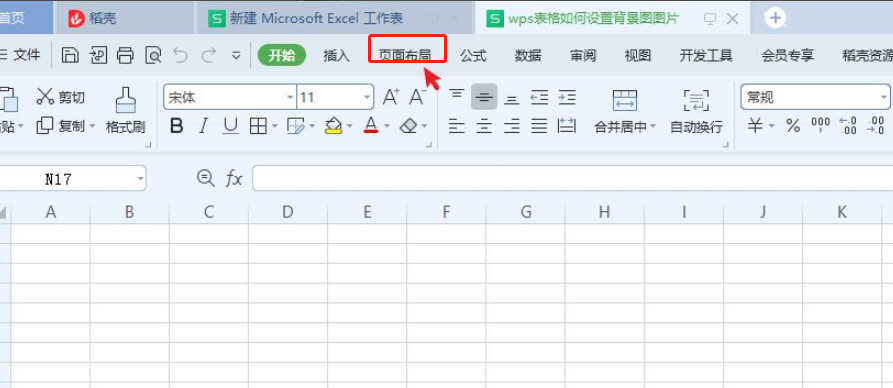This screenshot has height=388, width=893.
Task: Expand the font color dropdown arrow
Action: tap(387, 126)
